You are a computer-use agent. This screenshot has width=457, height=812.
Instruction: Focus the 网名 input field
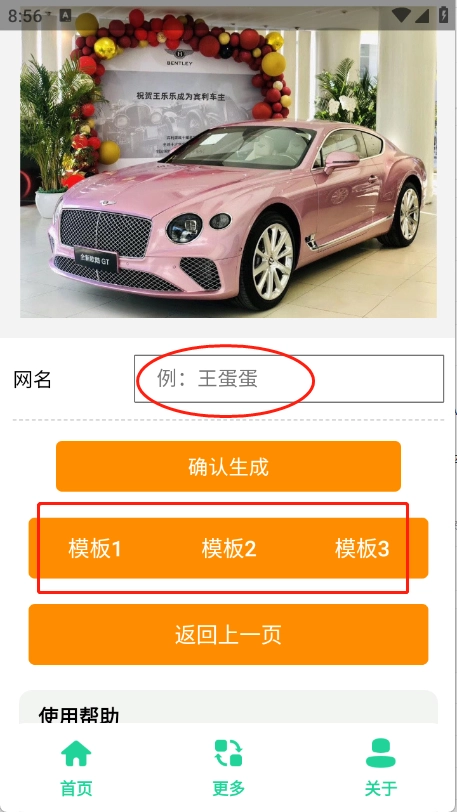coord(289,379)
